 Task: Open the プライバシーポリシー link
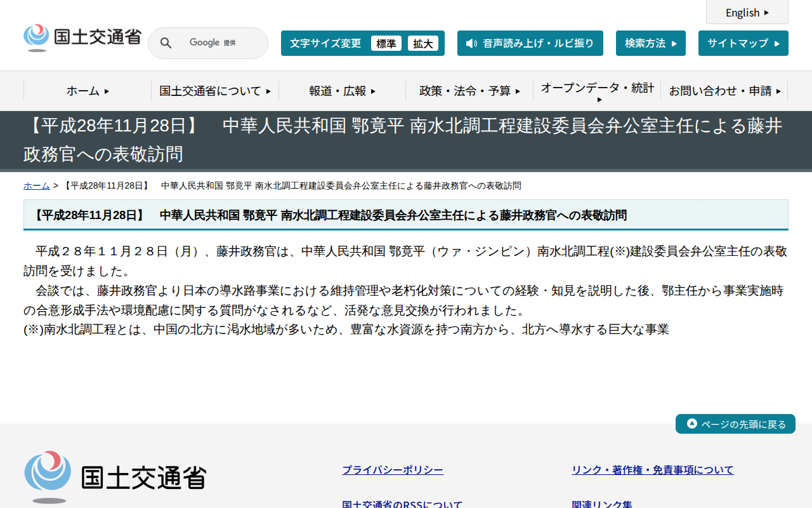(392, 469)
